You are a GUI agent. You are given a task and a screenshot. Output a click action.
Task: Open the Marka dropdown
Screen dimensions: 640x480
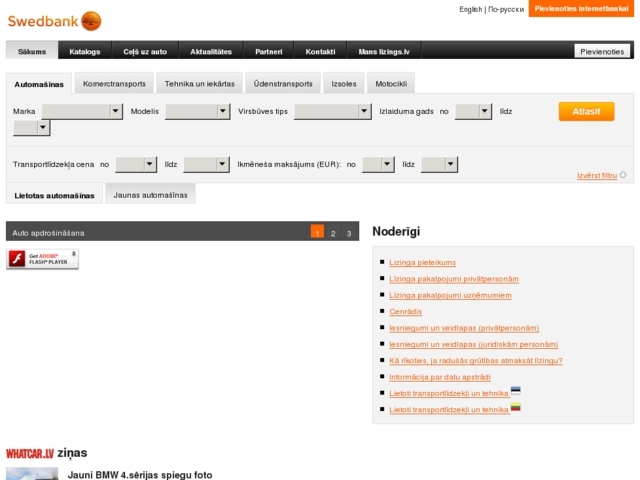[82, 111]
